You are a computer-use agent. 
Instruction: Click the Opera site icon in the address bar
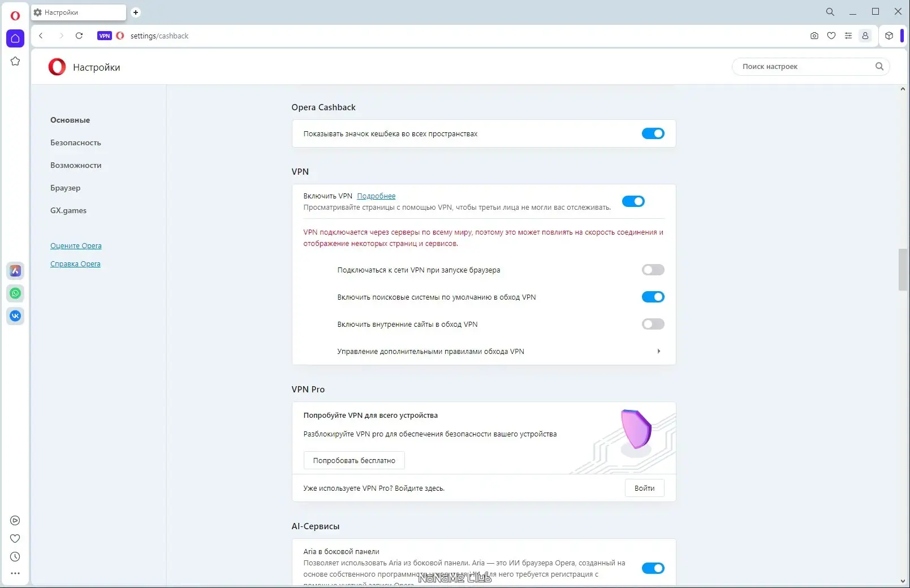pos(120,36)
